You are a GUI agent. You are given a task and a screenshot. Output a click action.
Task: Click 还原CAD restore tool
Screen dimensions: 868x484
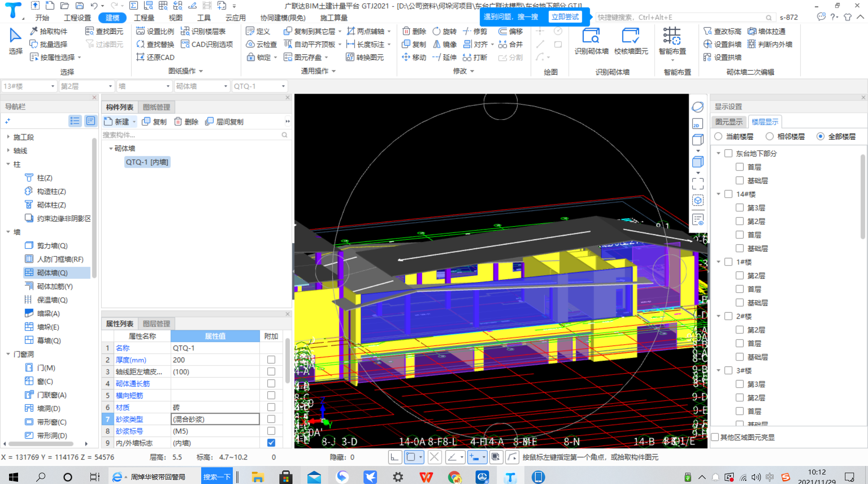tap(155, 57)
